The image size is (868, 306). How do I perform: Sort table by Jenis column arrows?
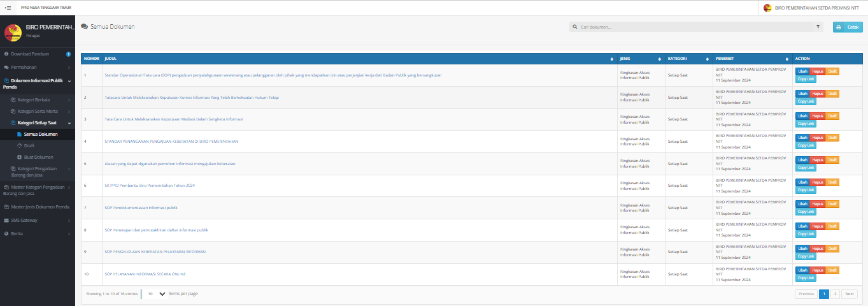tap(660, 59)
